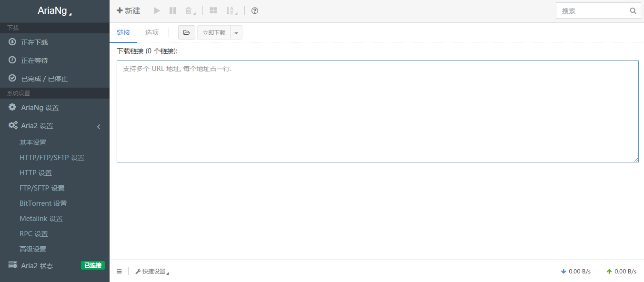Select all tasks grid icon
Screen dimensions: 644x282
tap(213, 10)
